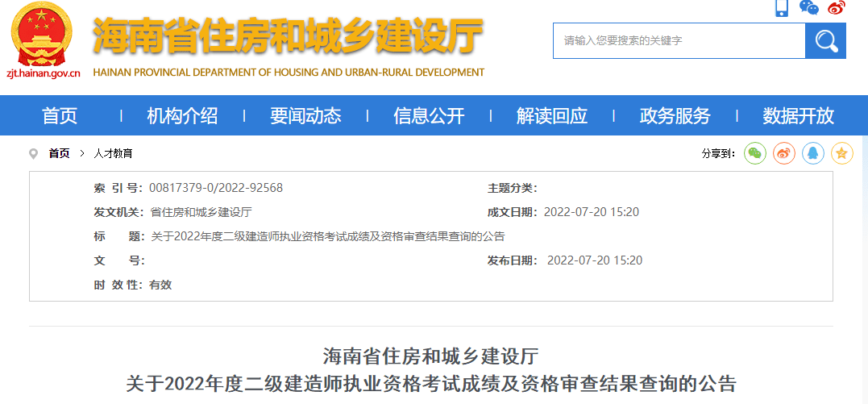Navigate to 政务服务 section

[675, 116]
